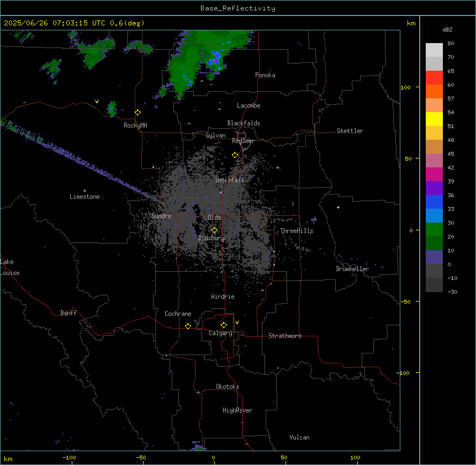Click the Airdrie label

223,297
